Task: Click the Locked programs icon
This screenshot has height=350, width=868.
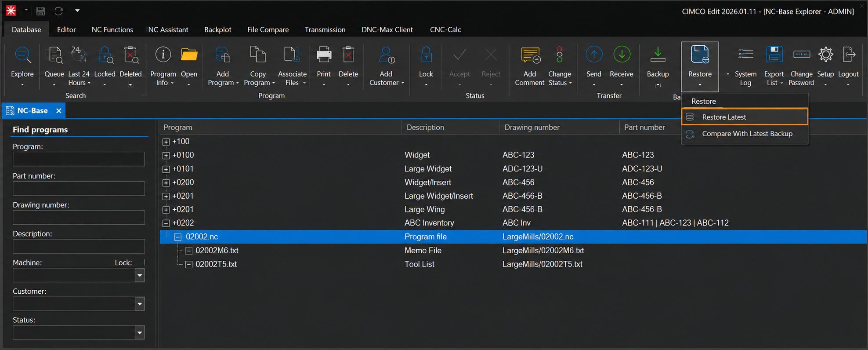Action: pos(105,55)
